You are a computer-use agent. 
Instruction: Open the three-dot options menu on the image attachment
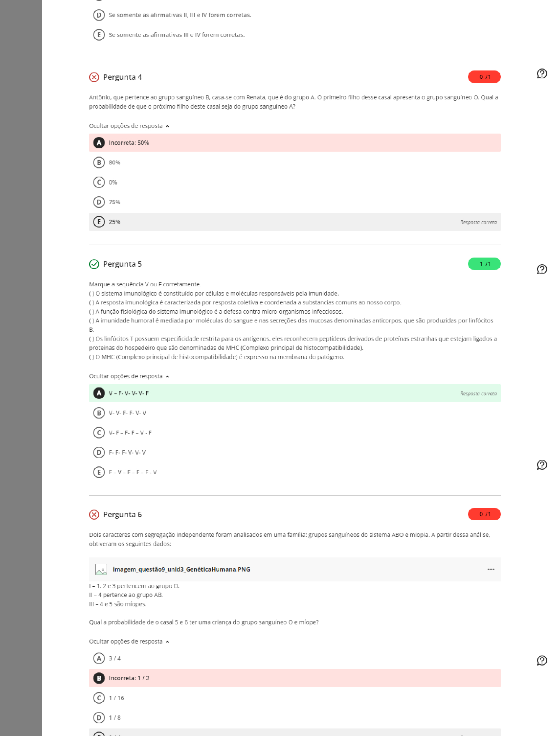point(491,569)
